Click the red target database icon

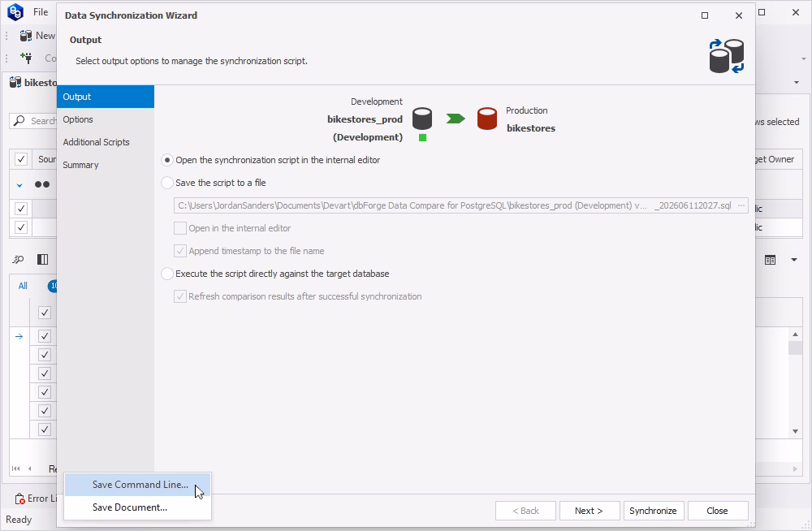point(486,119)
